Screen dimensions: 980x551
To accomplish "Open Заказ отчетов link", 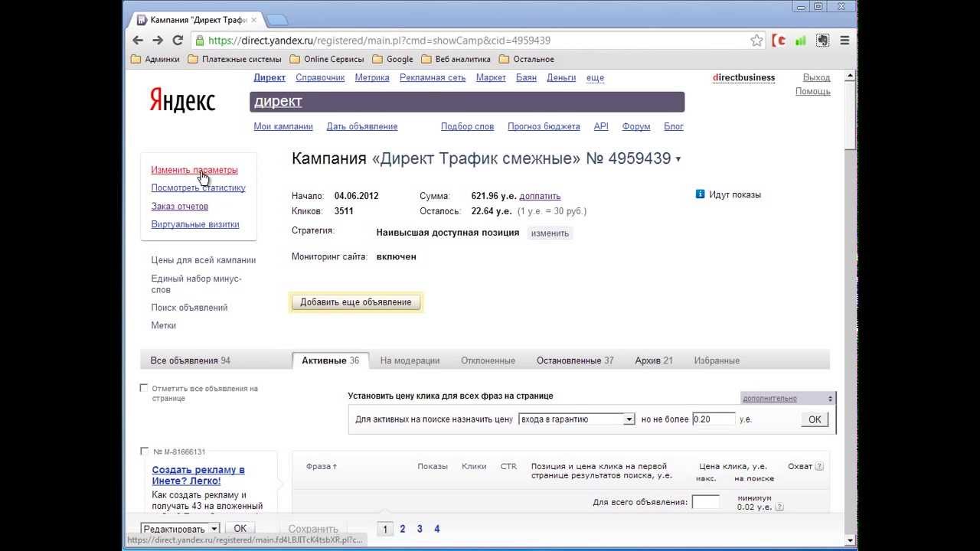I will click(180, 206).
